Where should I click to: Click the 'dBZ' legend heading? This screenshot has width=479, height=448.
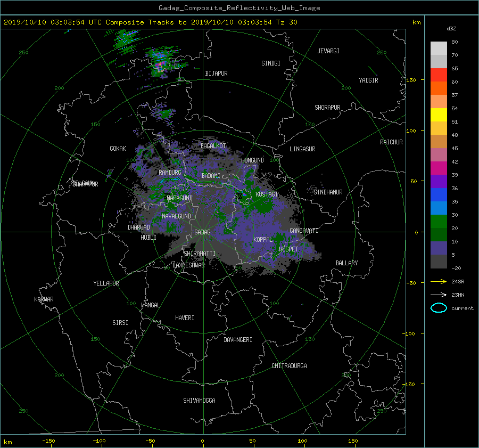click(451, 28)
